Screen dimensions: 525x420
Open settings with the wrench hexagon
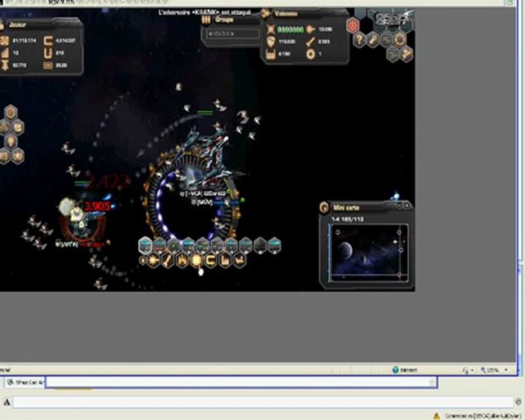pyautogui.click(x=373, y=40)
